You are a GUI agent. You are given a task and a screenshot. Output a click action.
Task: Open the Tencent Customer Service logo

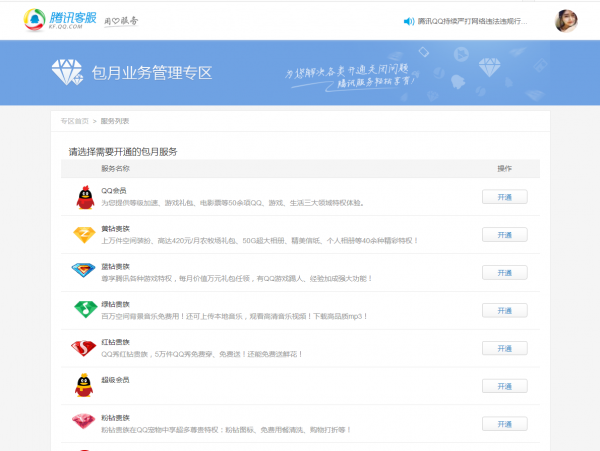60,20
